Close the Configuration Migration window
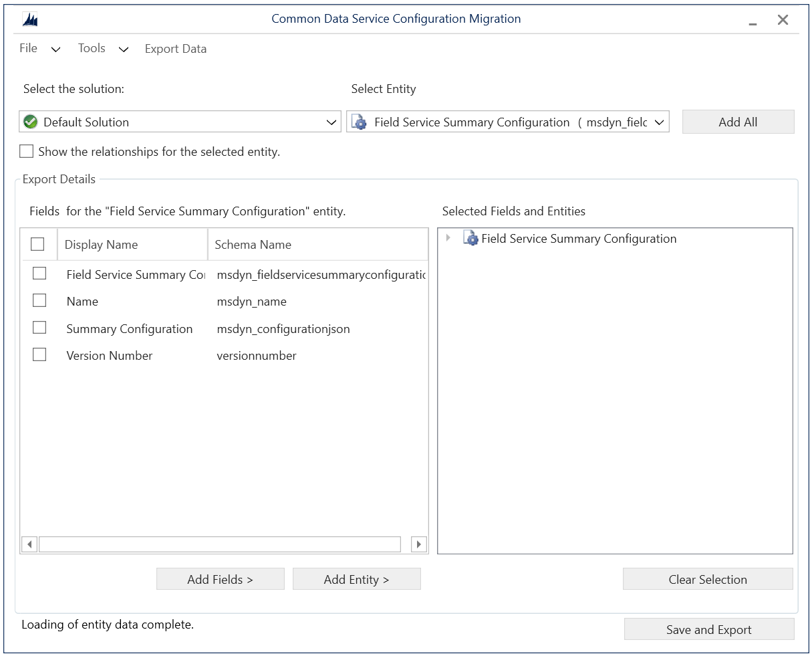The image size is (812, 656). [783, 20]
